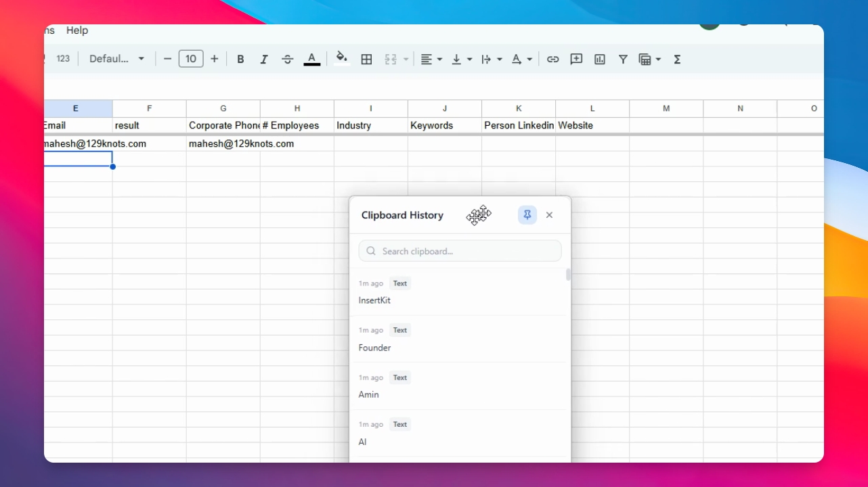This screenshot has height=487, width=868.
Task: Click the Search clipboard field
Action: [460, 251]
